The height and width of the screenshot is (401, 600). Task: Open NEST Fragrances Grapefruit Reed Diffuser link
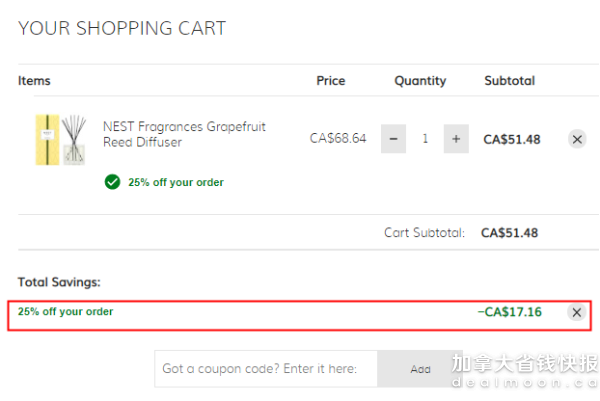pos(184,134)
